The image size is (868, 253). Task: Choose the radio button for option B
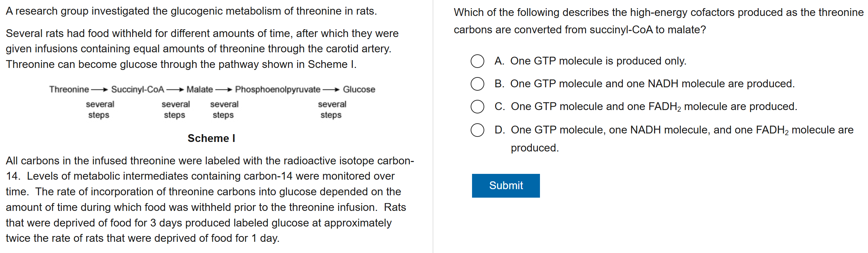[x=477, y=84]
